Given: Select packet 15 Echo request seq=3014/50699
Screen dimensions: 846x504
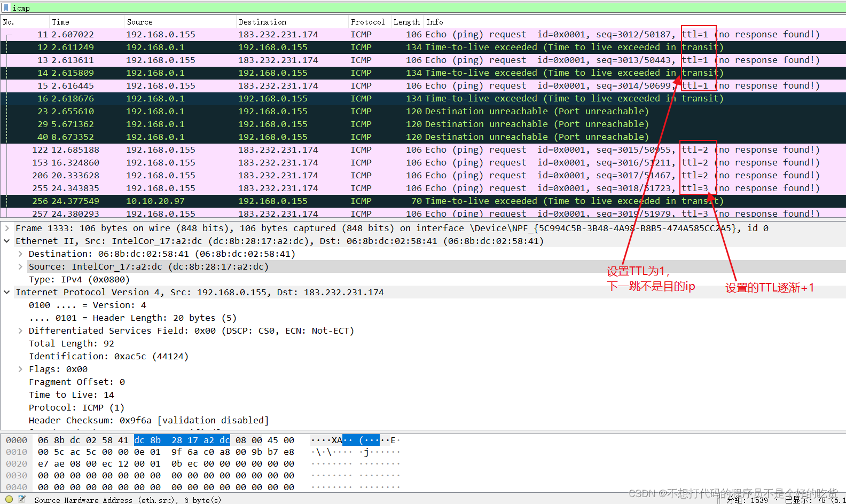Looking at the screenshot, I should 423,85.
